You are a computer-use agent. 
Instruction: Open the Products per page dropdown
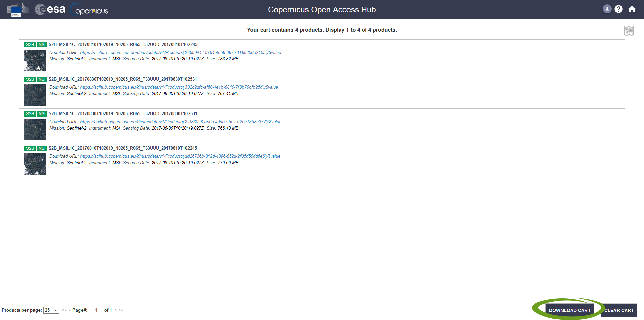coord(51,310)
